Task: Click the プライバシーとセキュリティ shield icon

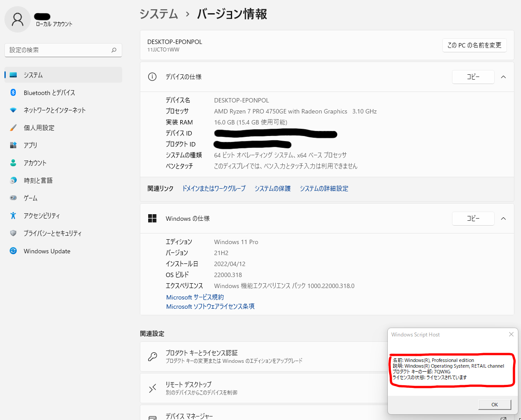Action: pyautogui.click(x=13, y=233)
